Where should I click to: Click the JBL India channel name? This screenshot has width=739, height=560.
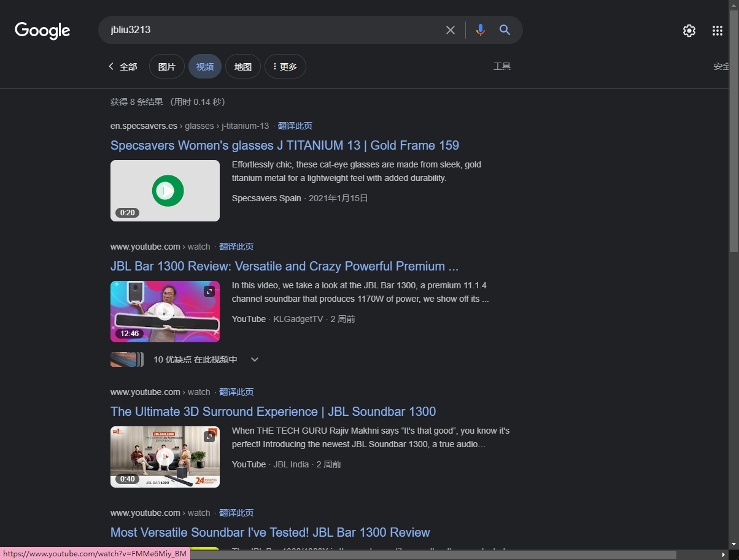tap(291, 464)
